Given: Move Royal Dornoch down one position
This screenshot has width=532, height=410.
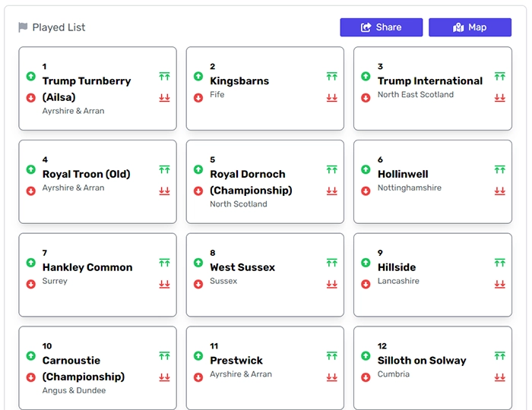Looking at the screenshot, I should (x=198, y=191).
